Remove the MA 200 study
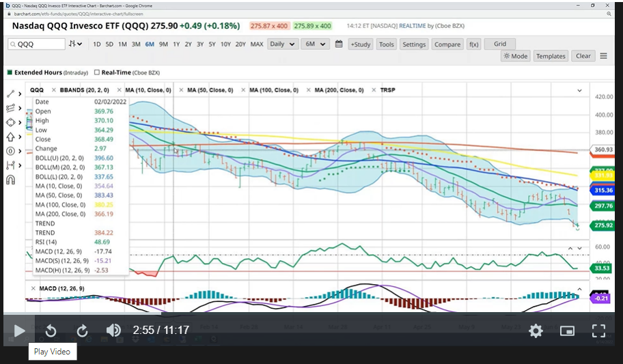This screenshot has width=623, height=364. point(308,90)
